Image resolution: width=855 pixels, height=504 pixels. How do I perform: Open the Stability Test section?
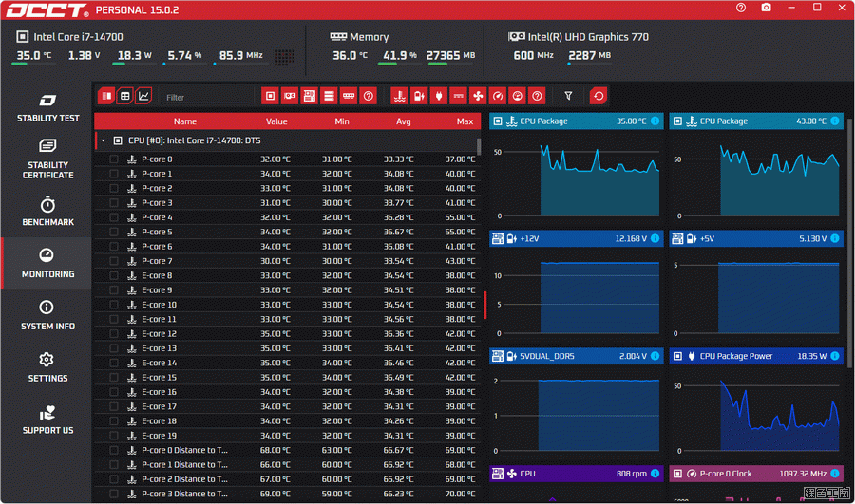tap(47, 108)
